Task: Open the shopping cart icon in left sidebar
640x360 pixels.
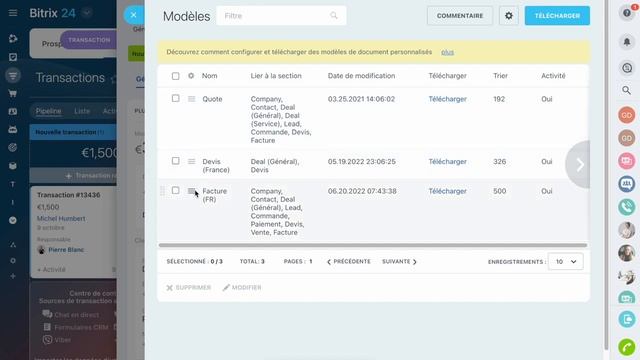Action: (x=13, y=93)
